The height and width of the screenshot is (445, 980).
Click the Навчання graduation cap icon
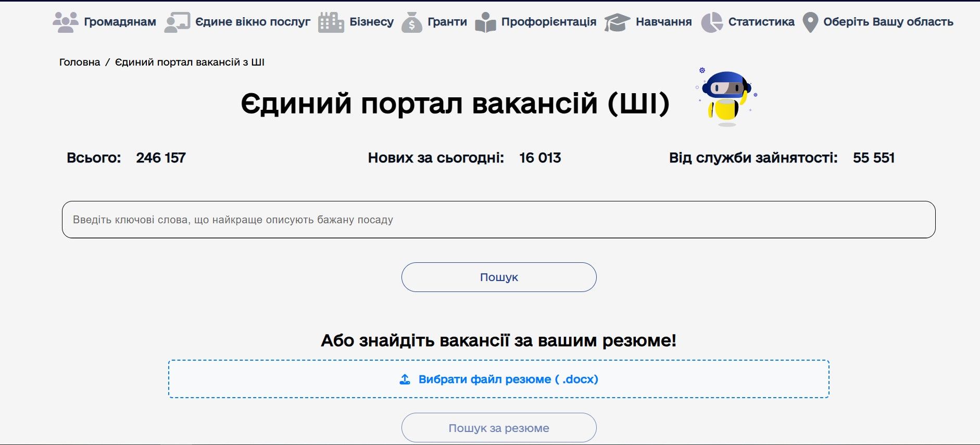tap(617, 22)
